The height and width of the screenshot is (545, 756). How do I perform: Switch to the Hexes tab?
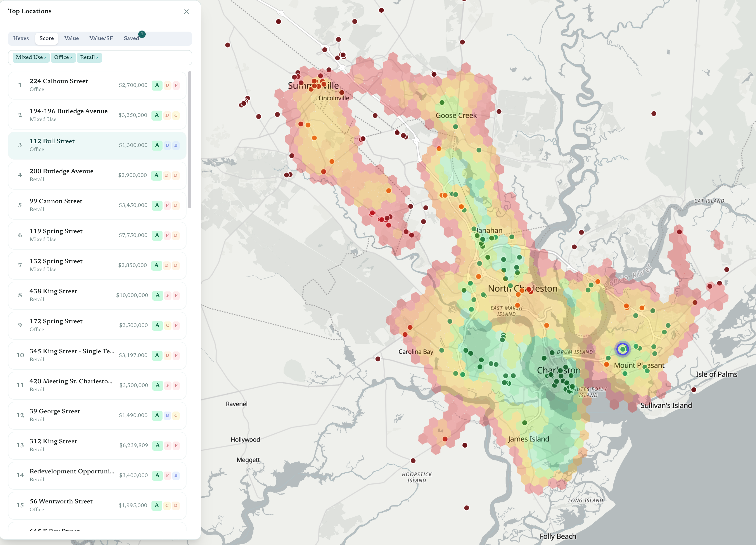point(21,38)
